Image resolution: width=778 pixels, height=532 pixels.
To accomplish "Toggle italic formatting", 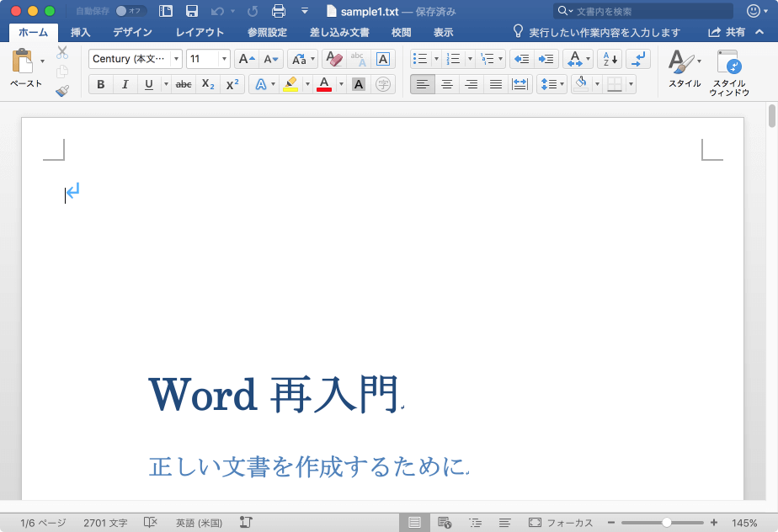I will point(125,84).
